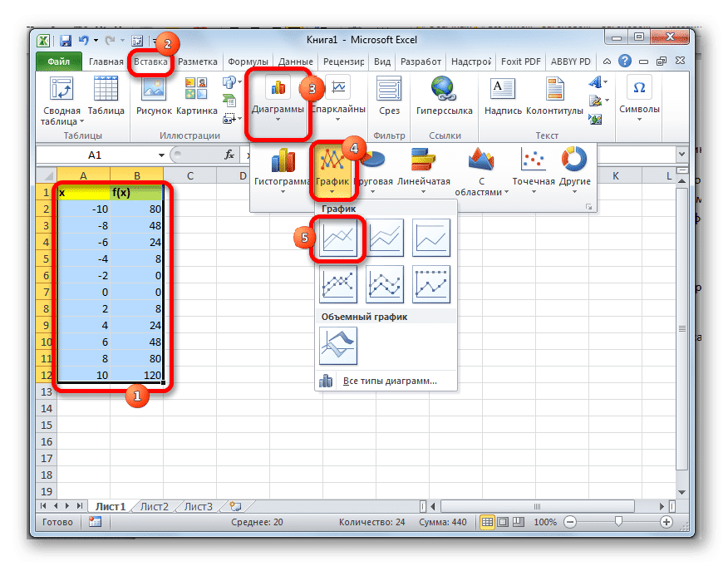Screen dimensions: 728x566
Task: Switch to Page Break Preview in status bar
Action: (518, 522)
